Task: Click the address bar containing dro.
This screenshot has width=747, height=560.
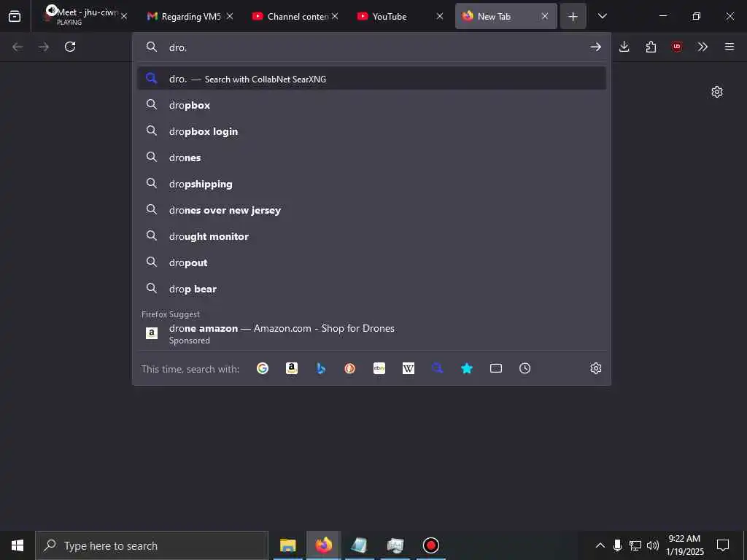Action: click(371, 47)
